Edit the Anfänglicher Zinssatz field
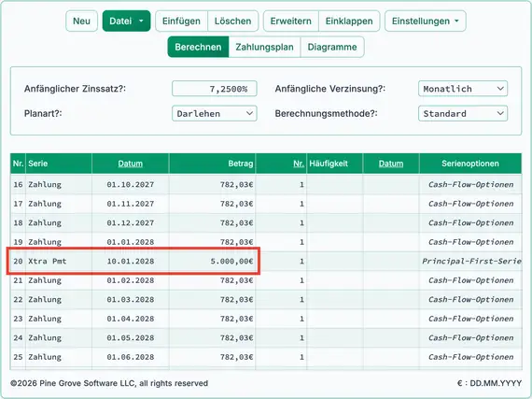This screenshot has width=532, height=399. [x=215, y=89]
